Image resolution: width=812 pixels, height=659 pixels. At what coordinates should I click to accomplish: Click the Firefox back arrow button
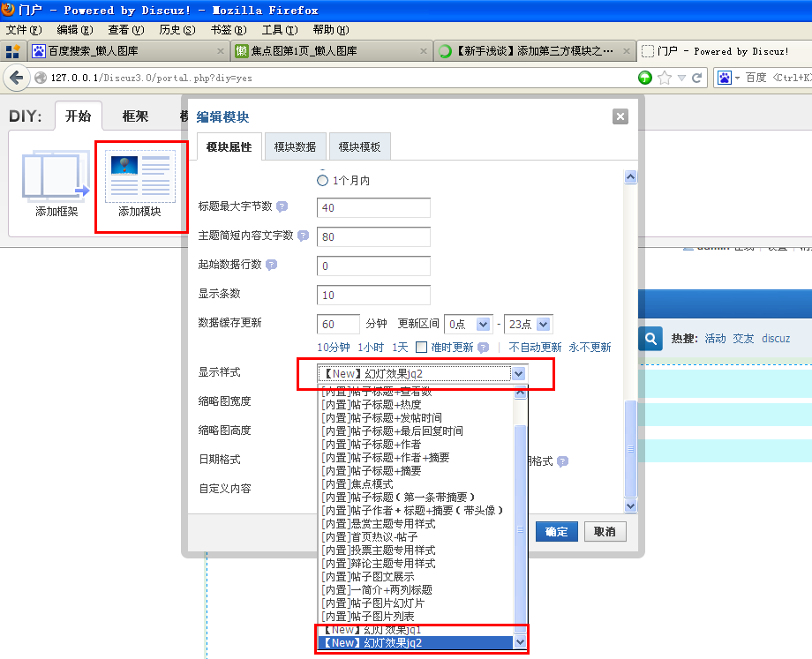click(16, 79)
